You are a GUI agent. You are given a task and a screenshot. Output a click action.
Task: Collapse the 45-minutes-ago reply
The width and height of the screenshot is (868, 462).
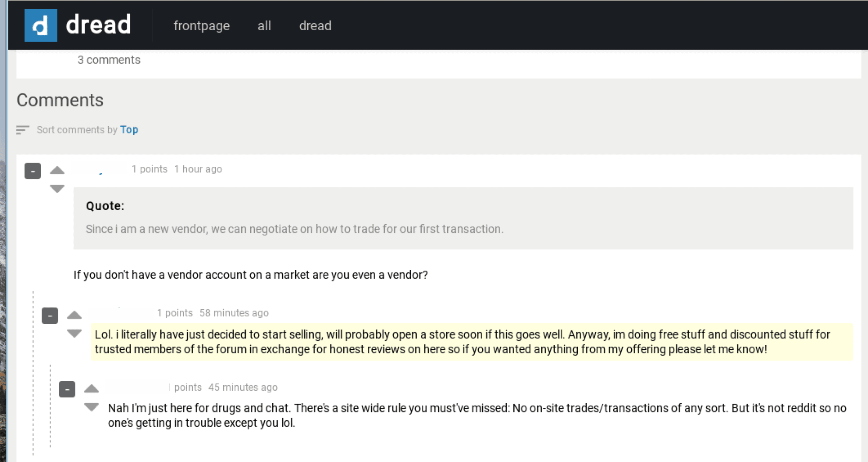click(67, 389)
